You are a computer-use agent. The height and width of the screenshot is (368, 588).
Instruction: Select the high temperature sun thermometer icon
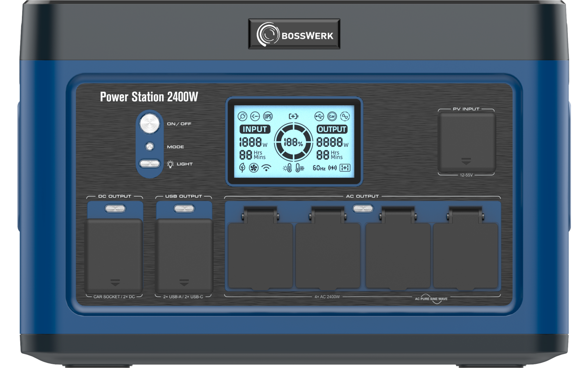click(287, 168)
